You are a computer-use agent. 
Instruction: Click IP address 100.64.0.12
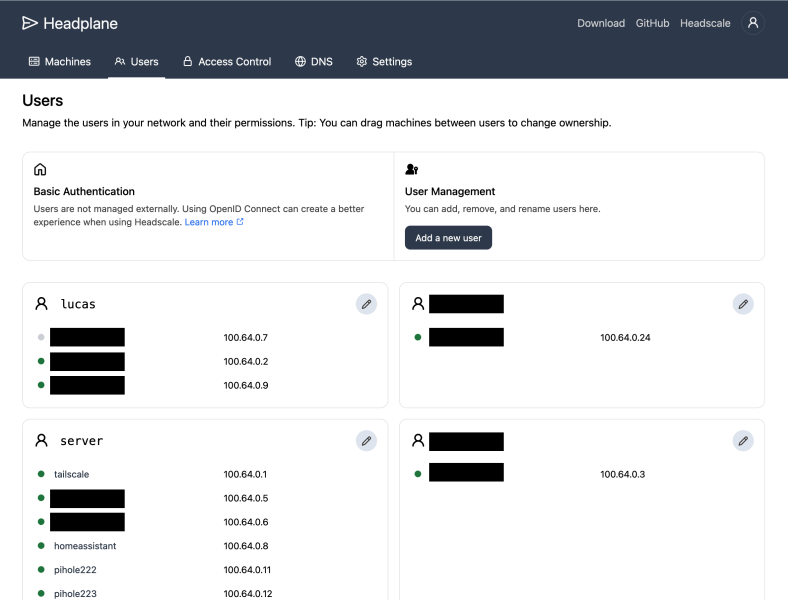click(x=248, y=593)
